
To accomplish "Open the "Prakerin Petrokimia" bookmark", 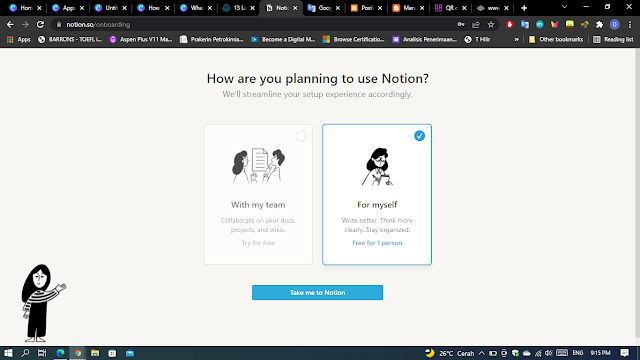I will (x=211, y=39).
